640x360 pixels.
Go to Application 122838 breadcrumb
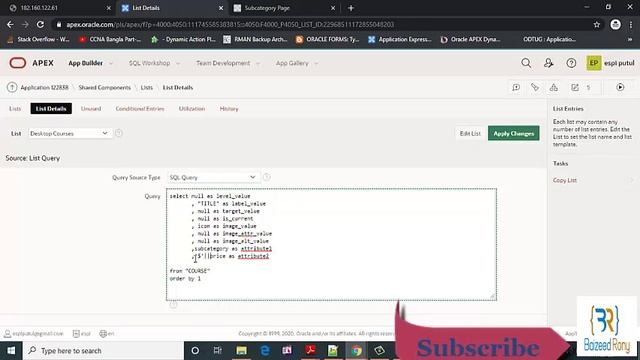click(44, 87)
